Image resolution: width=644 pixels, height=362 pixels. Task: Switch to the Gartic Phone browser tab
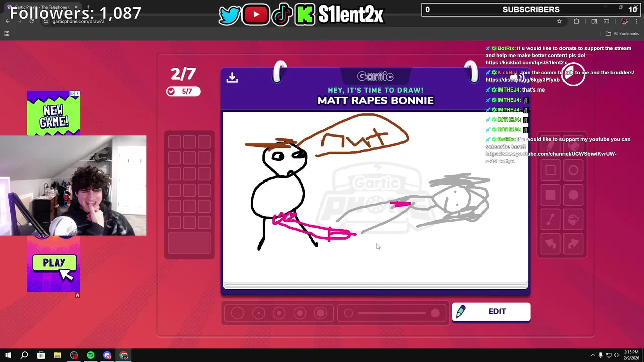[43, 7]
